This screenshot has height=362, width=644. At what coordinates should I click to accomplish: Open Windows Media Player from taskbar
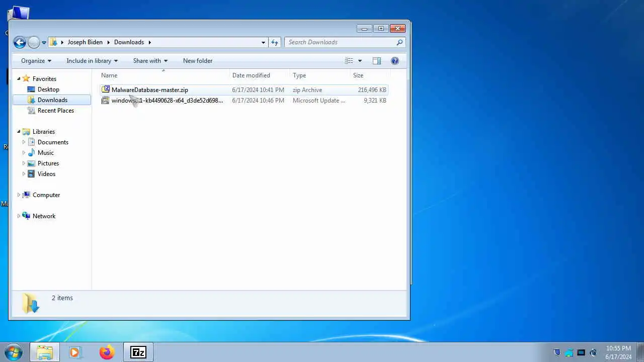tap(75, 352)
